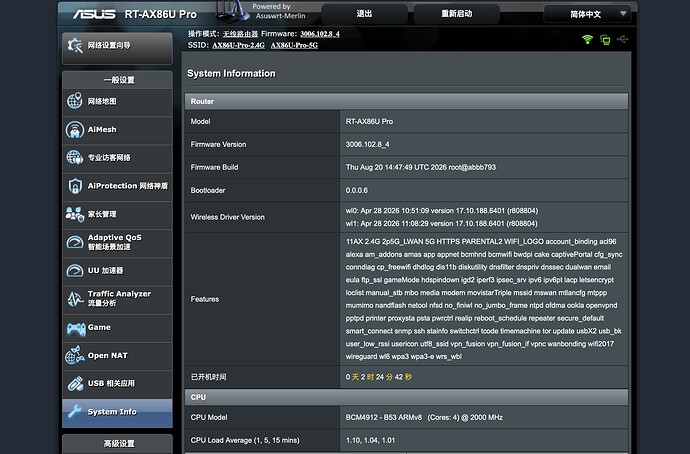Click the Model value RT-AX86U Pro
690x454 pixels.
369,121
